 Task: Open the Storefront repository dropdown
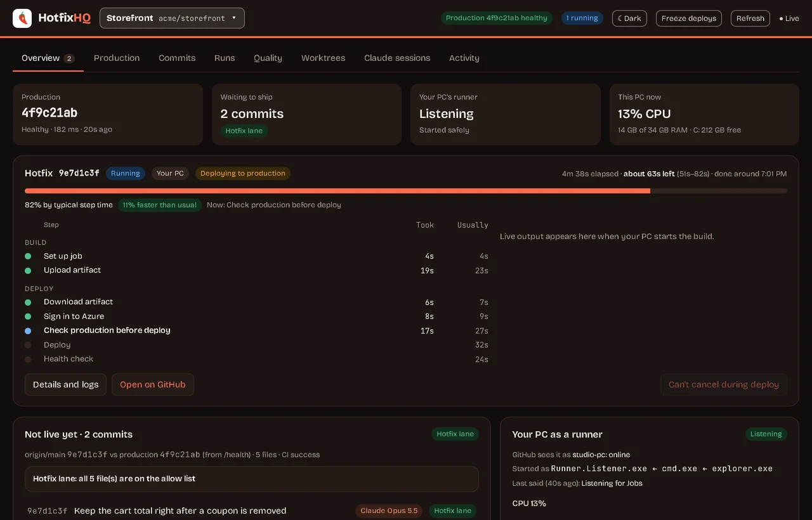click(172, 18)
